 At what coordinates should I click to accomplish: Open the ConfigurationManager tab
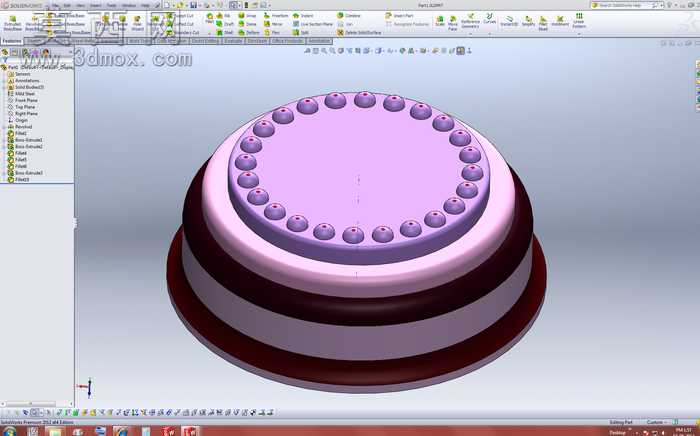click(25, 52)
